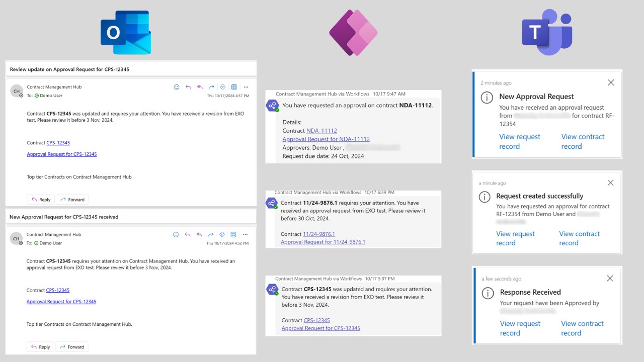Viewport: 644px width, 362px height.
Task: Open the Approval Request for 11/24-9876.1 link
Action: tap(323, 242)
